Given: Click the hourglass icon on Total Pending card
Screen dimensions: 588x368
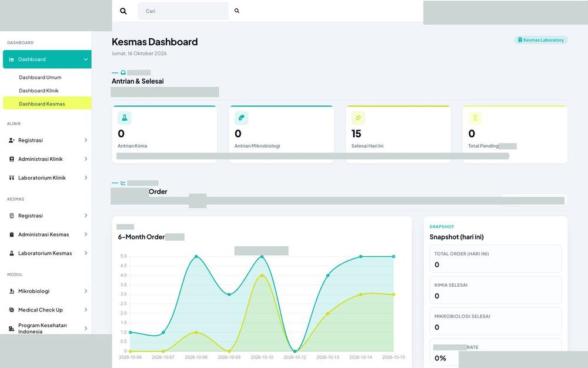Looking at the screenshot, I should pos(475,118).
